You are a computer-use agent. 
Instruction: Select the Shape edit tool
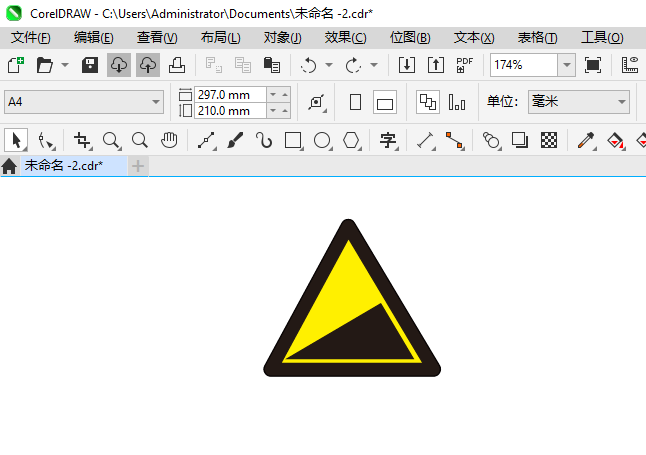pos(45,141)
